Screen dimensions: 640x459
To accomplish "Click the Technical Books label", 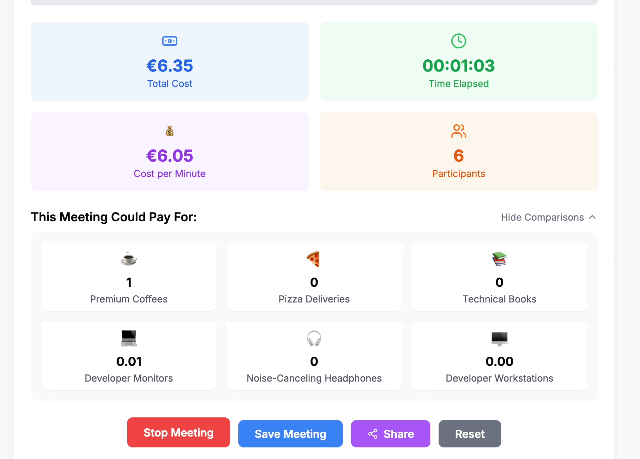I will (499, 299).
